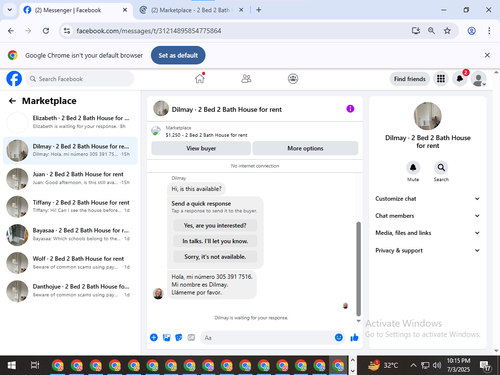Open Windows notification center icon
Viewport: 500px width, 375px height.
[485, 366]
